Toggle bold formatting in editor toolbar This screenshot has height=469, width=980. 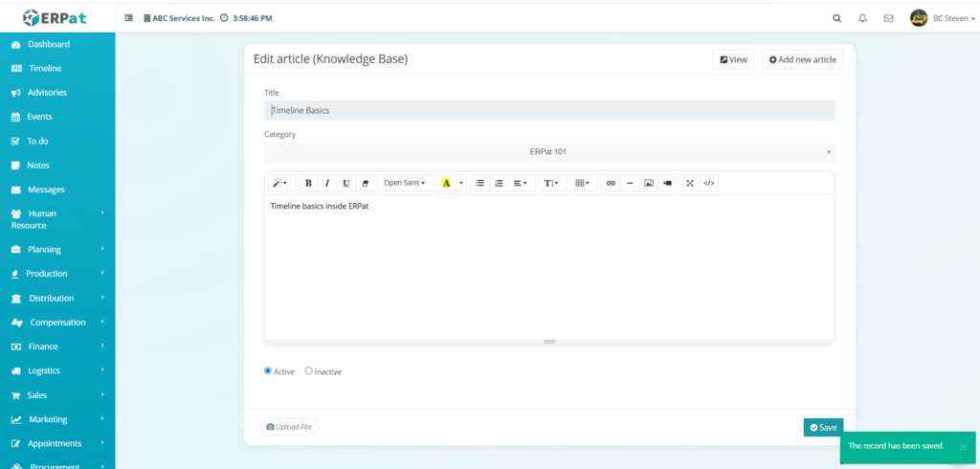coord(308,183)
